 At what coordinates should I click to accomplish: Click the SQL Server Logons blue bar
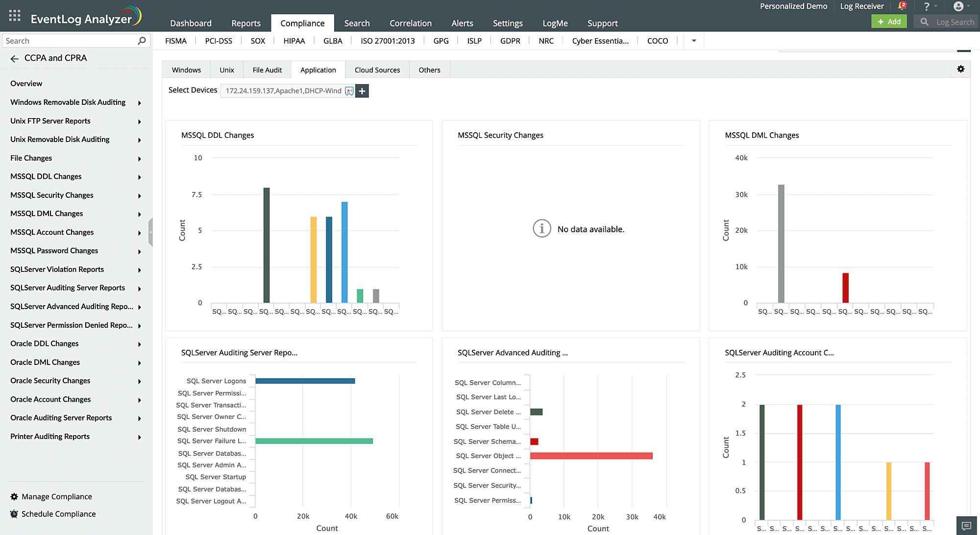[x=305, y=381]
